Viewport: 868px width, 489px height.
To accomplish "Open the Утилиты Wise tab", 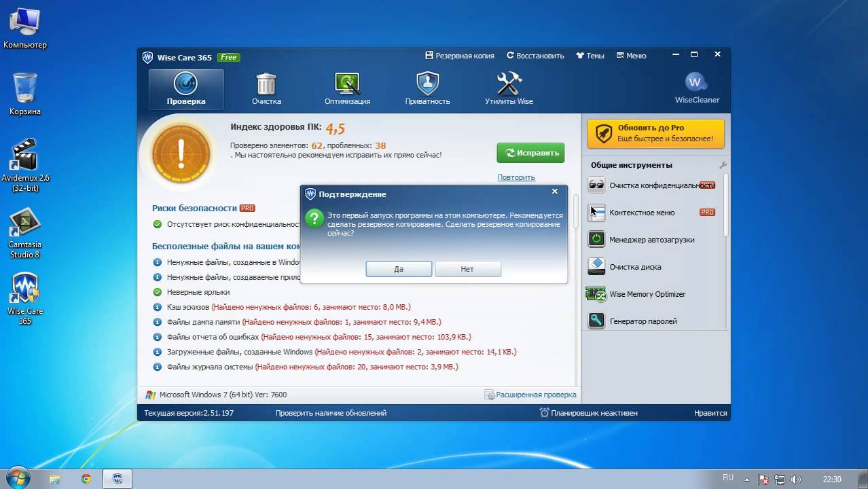I will [x=509, y=89].
